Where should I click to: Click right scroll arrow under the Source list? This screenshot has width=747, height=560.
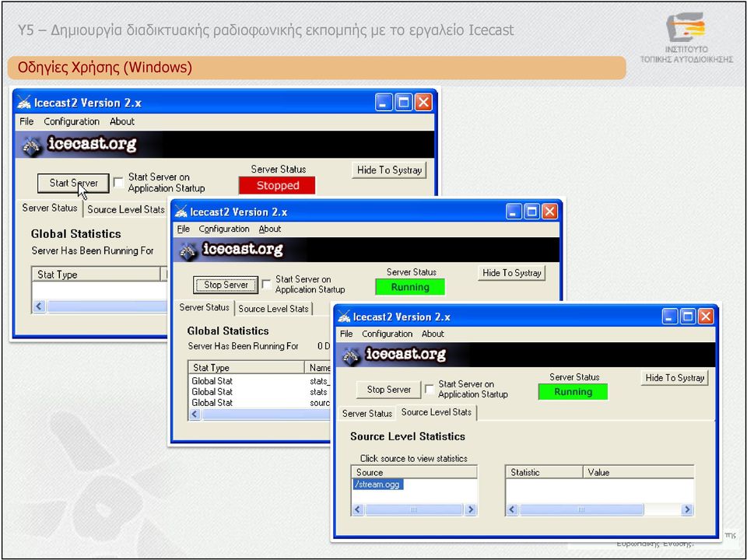[471, 509]
